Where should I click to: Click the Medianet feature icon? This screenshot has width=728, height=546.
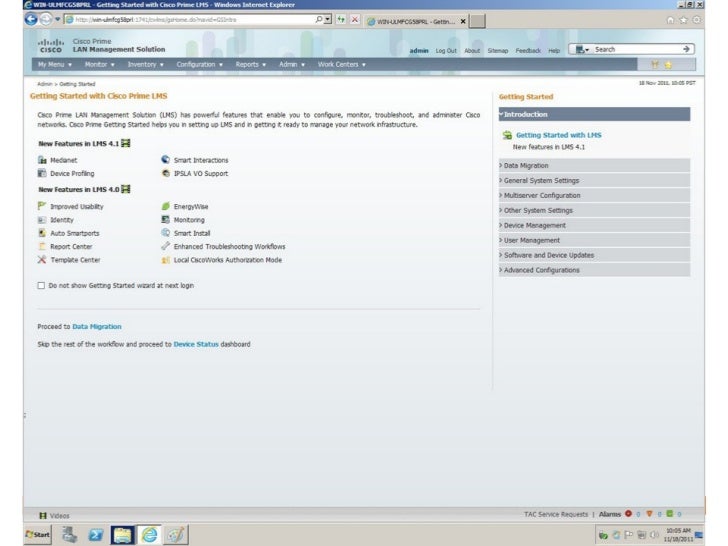coord(42,160)
